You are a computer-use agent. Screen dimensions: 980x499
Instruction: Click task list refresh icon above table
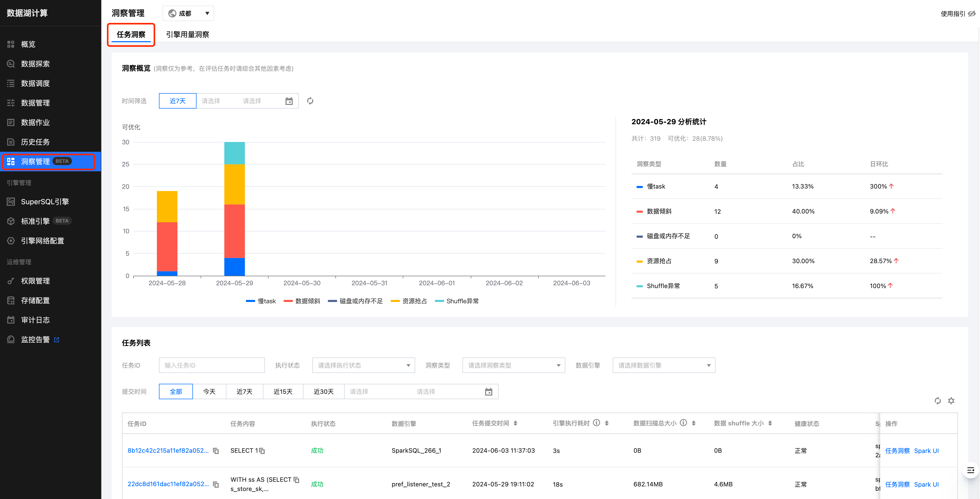point(937,400)
